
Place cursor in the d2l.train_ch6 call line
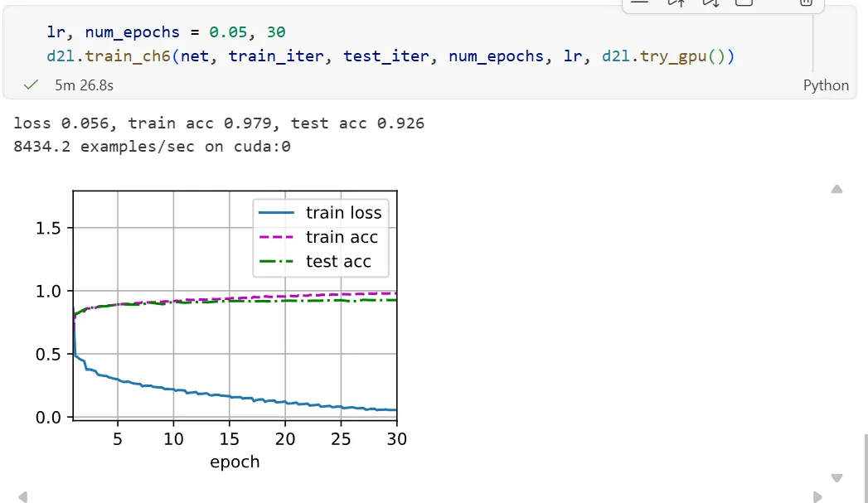(x=390, y=56)
